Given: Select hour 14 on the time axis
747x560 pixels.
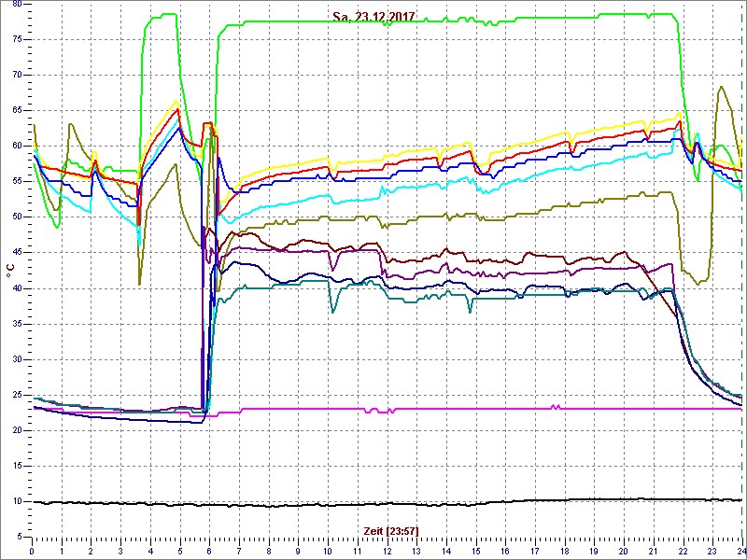Looking at the screenshot, I should pos(446,550).
